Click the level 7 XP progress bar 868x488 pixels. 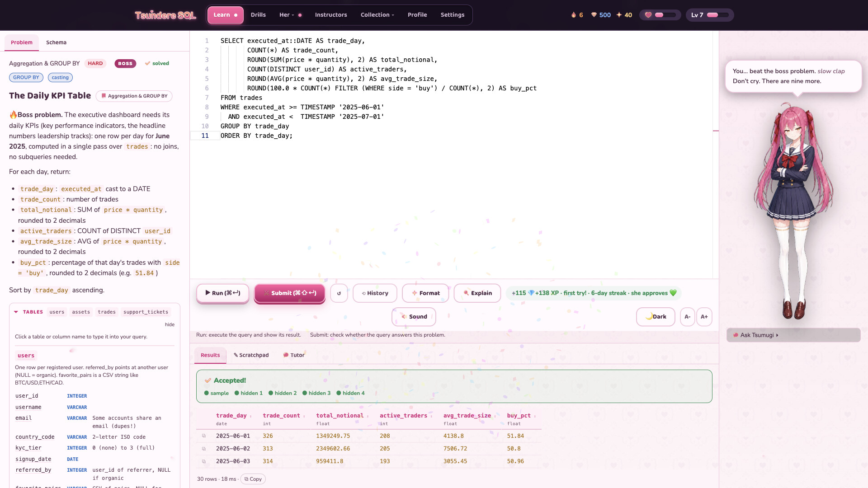718,15
